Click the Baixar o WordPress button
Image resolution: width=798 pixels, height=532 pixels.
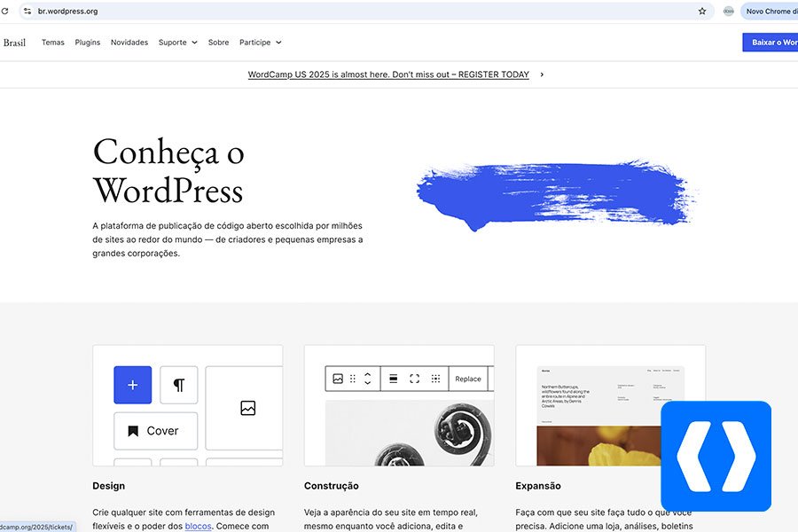click(x=771, y=43)
